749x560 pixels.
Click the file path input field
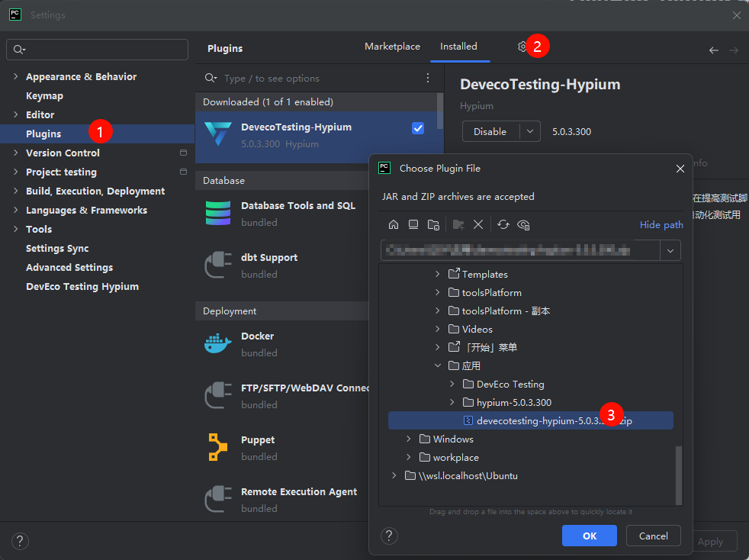pos(520,250)
